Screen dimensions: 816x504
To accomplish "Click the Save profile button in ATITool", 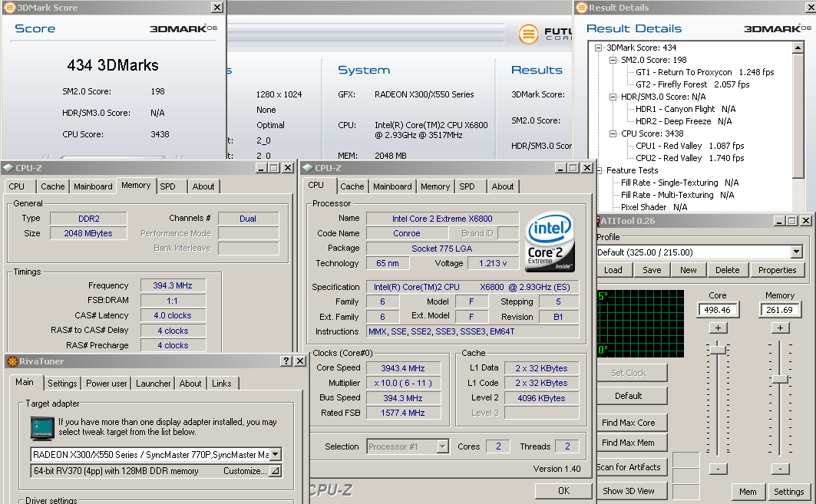I will click(652, 270).
